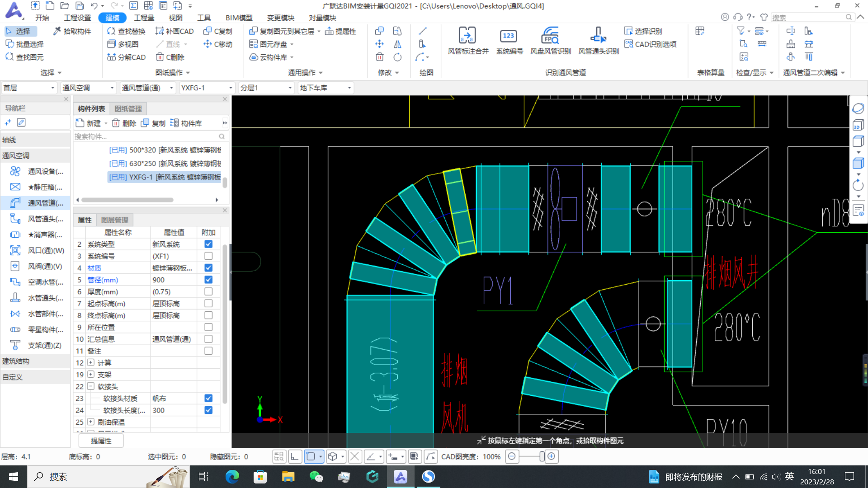Screen dimensions: 868x488
Task: Switch to the BIM模型 ribbon tab
Action: pyautogui.click(x=239, y=18)
